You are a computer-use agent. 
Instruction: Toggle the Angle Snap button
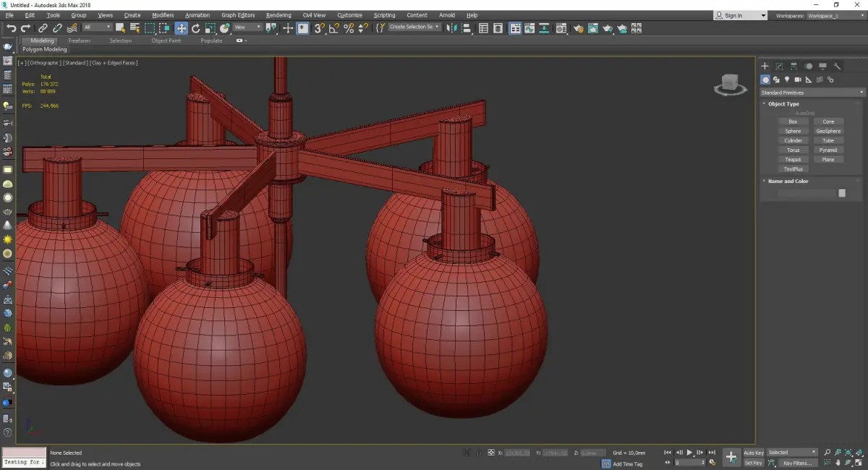point(334,28)
